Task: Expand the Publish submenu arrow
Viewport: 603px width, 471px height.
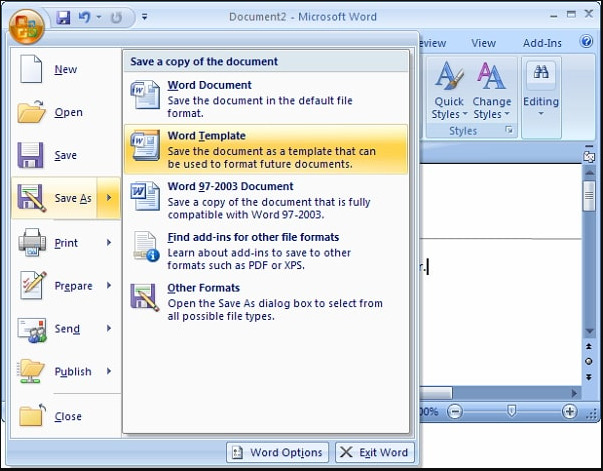Action: 108,371
